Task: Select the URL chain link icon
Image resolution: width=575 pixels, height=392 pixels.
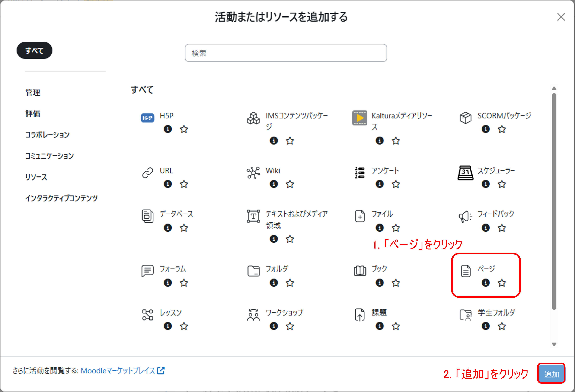Action: pos(147,173)
